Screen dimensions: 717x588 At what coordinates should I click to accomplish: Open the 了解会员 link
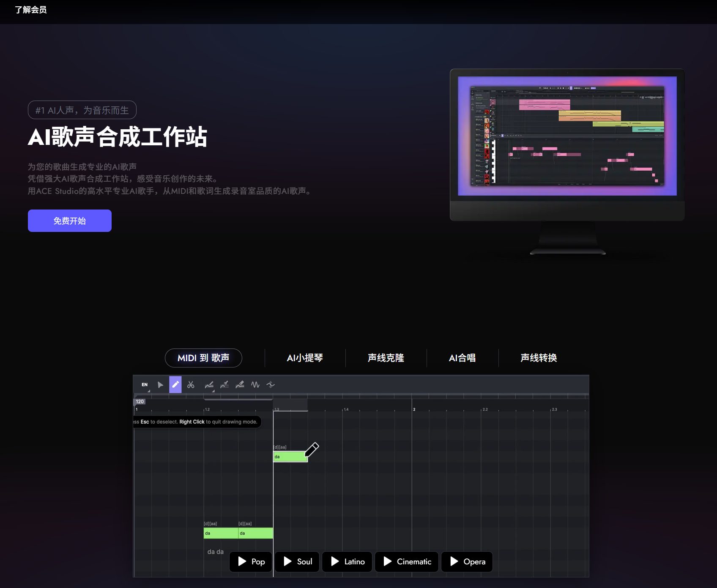[x=31, y=9]
